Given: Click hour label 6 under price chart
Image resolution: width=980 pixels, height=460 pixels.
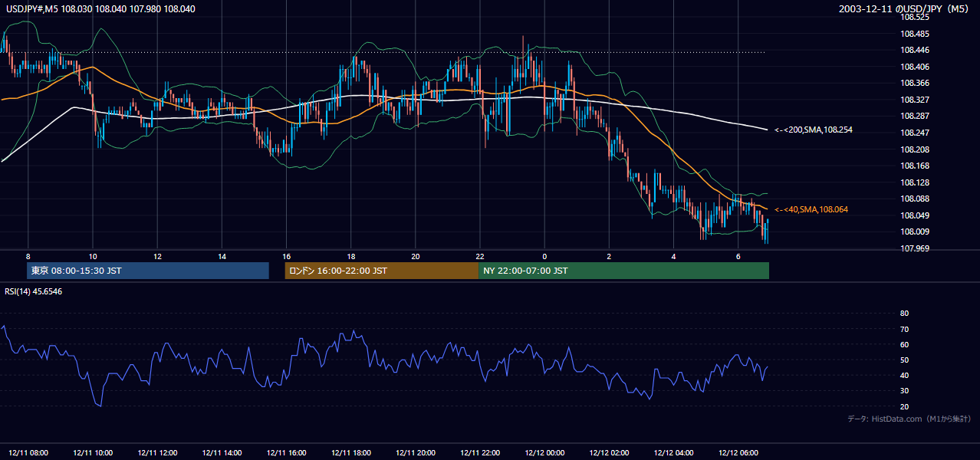Looking at the screenshot, I should click(x=738, y=256).
